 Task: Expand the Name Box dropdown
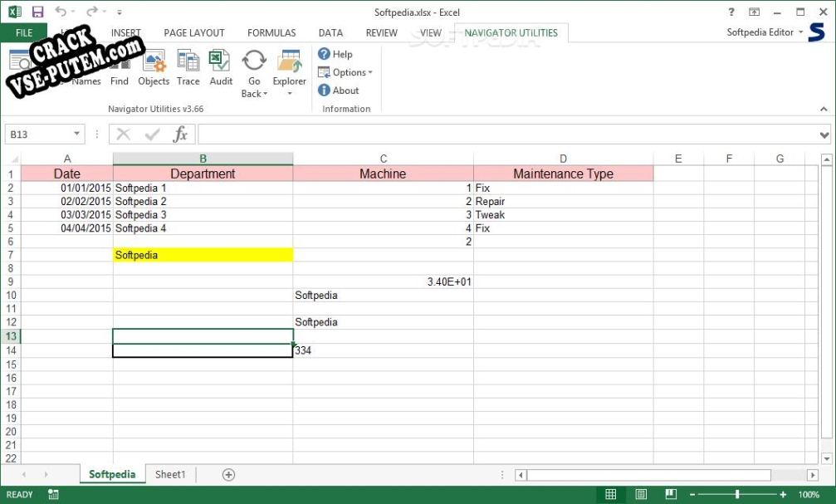pos(76,134)
